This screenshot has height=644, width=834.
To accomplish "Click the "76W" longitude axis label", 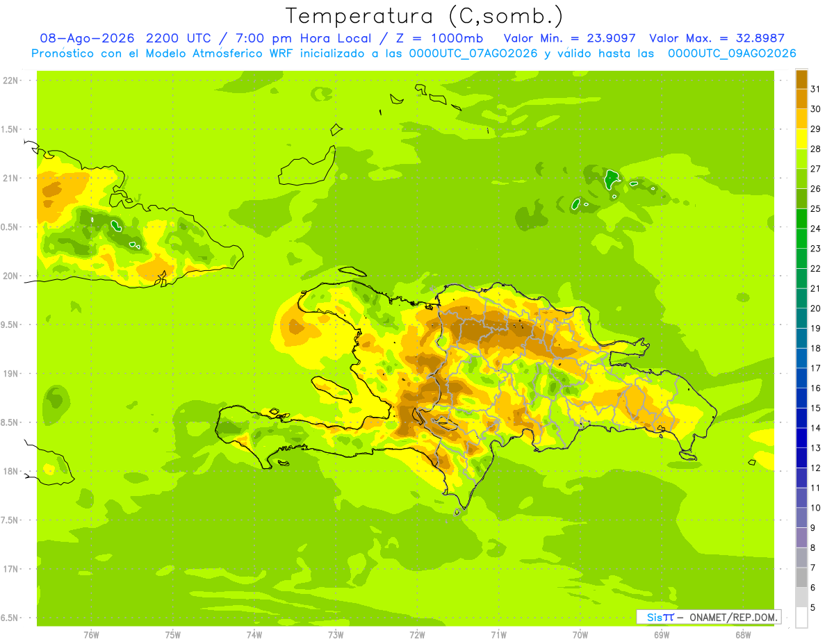I will tap(91, 635).
